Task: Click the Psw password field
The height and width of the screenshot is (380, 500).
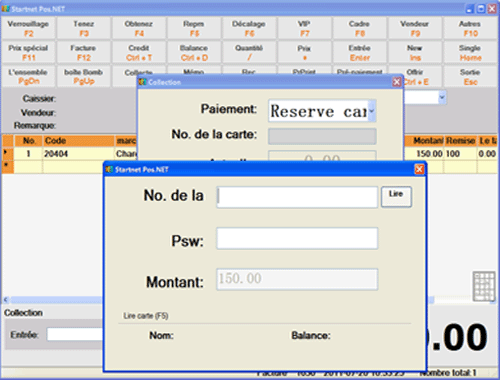Action: 297,238
